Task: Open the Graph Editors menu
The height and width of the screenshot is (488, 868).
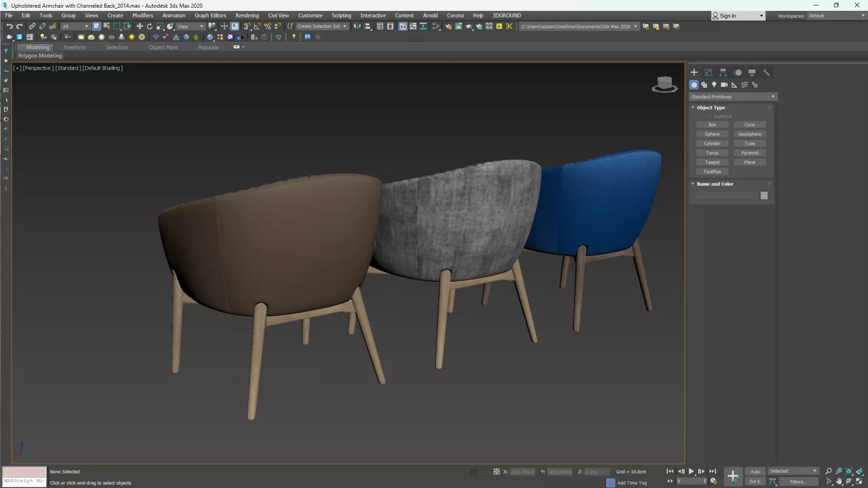Action: pyautogui.click(x=210, y=15)
